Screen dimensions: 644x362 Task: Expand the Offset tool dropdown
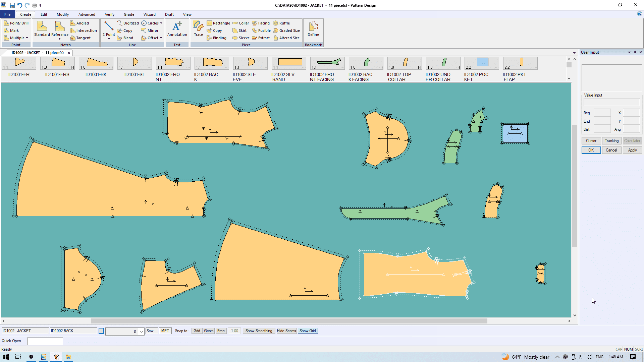pos(161,38)
